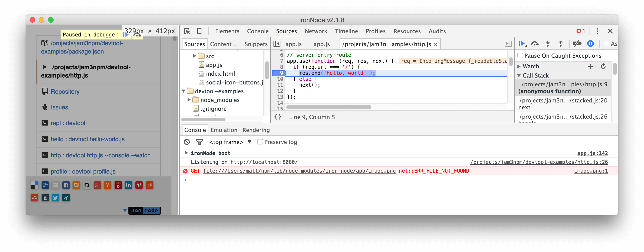Check Pause On Caught Exceptions
644x252 pixels.
[x=520, y=55]
